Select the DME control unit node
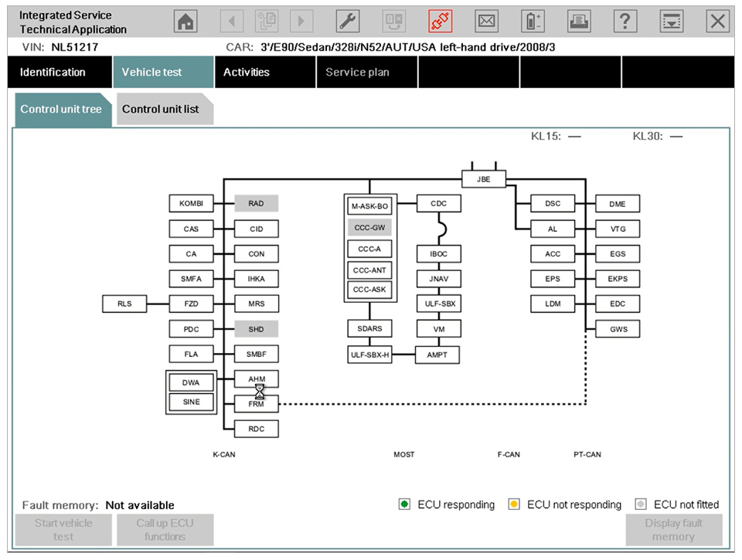The width and height of the screenshot is (742, 560). [618, 204]
